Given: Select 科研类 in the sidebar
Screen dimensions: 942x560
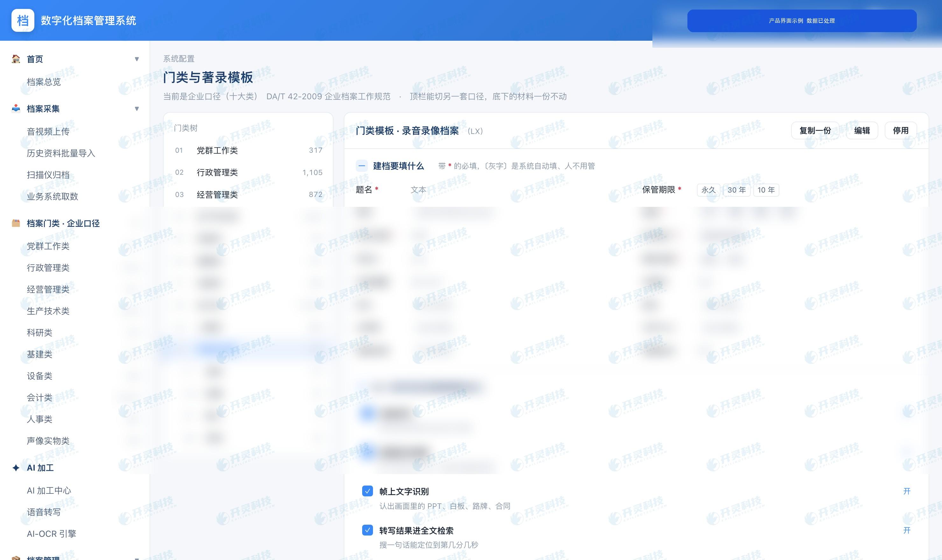Looking at the screenshot, I should [x=39, y=332].
